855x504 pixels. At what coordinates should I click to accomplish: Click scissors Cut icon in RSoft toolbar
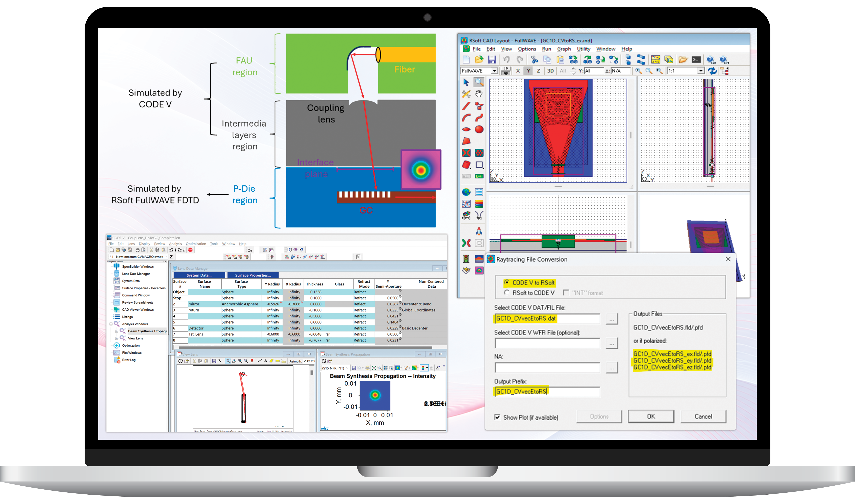click(x=535, y=60)
